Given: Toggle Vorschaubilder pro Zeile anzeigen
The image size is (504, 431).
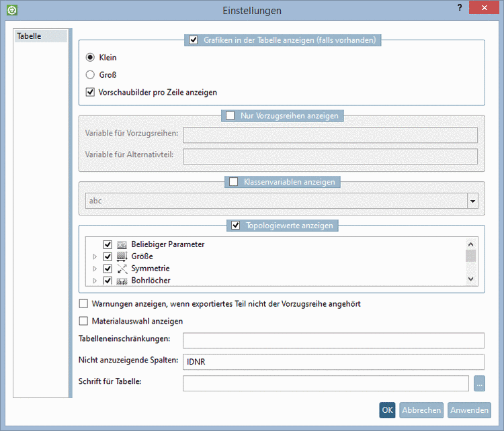Looking at the screenshot, I should click(x=90, y=92).
